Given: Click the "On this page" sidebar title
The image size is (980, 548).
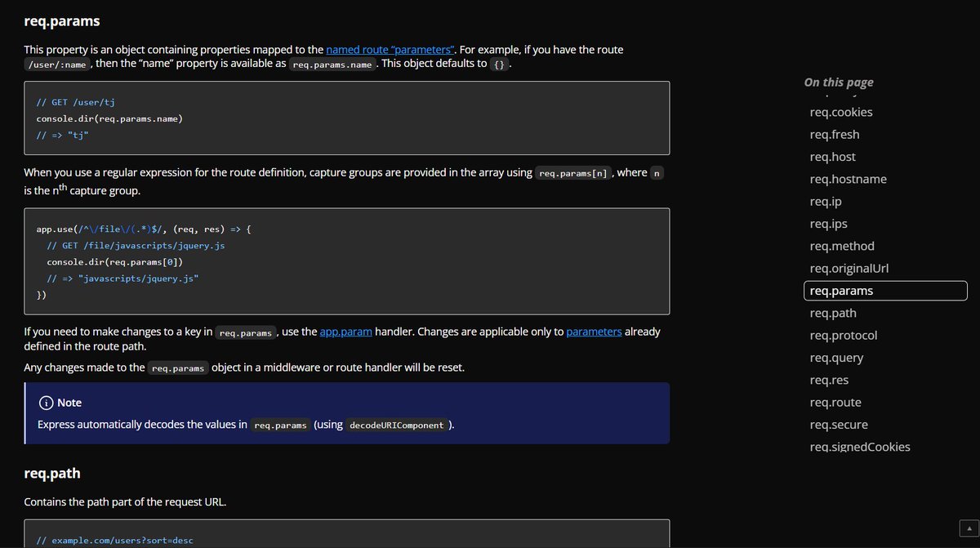Looking at the screenshot, I should pos(839,82).
